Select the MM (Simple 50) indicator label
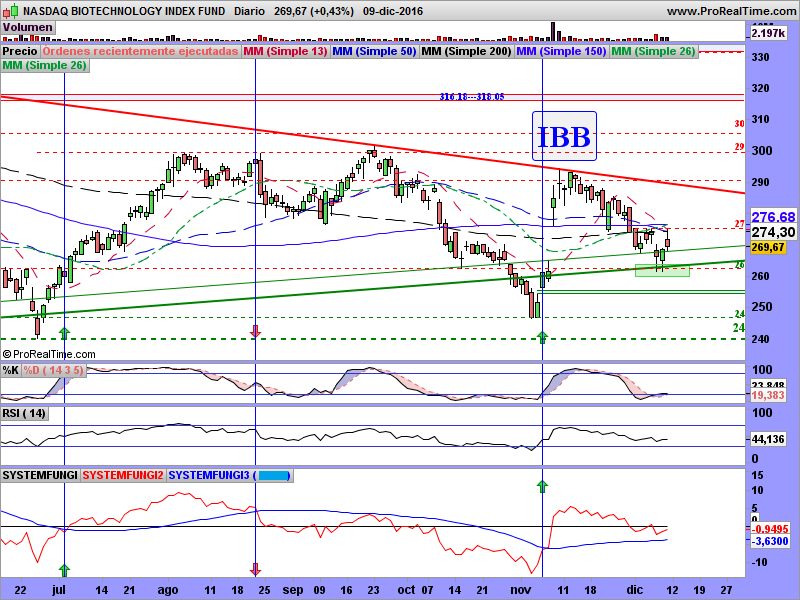This screenshot has width=800, height=600. tap(374, 51)
